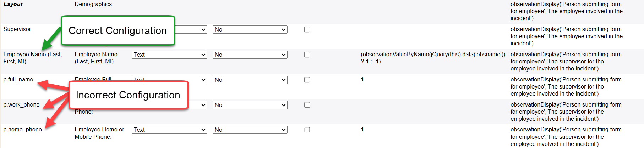Open the "No" dropdown in the Supervisor row
Image resolution: width=644 pixels, height=148 pixels.
[250, 30]
